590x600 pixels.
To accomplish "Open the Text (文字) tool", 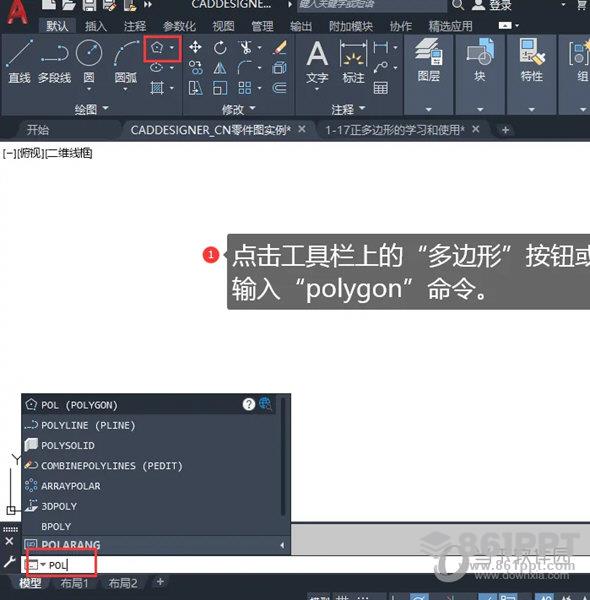I will coord(317,63).
